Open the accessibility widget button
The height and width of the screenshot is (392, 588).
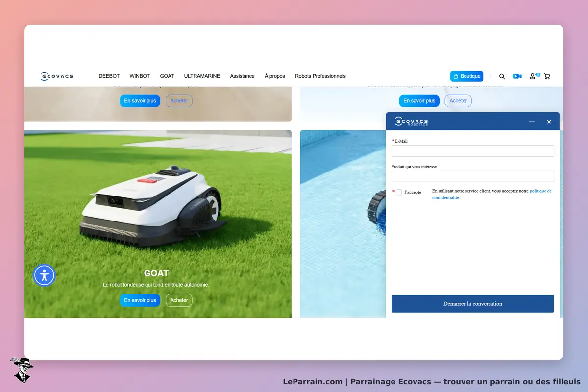(44, 275)
